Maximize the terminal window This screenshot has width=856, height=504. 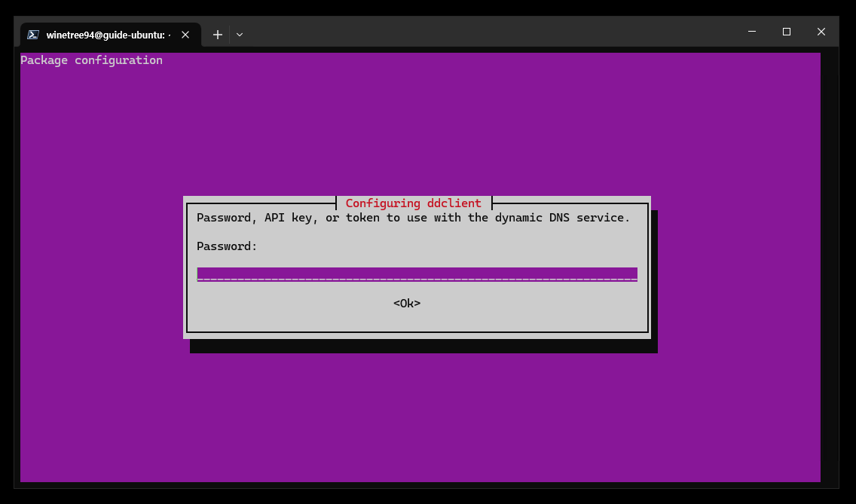[786, 32]
